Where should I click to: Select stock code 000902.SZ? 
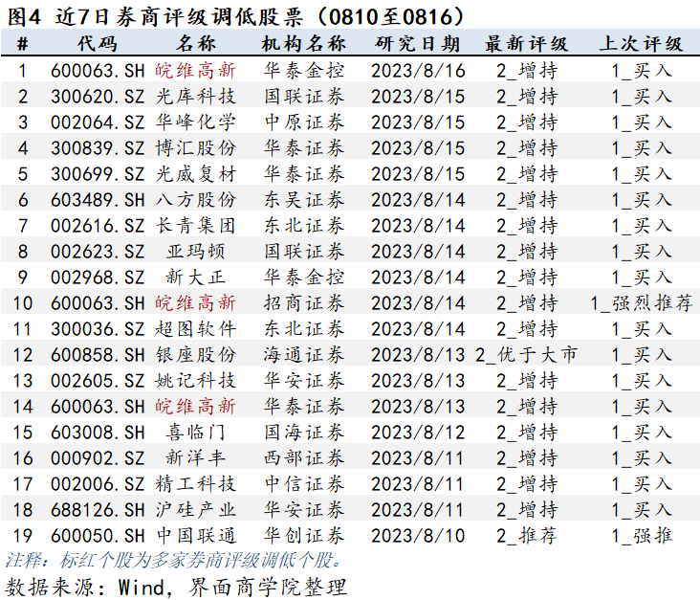(x=98, y=458)
